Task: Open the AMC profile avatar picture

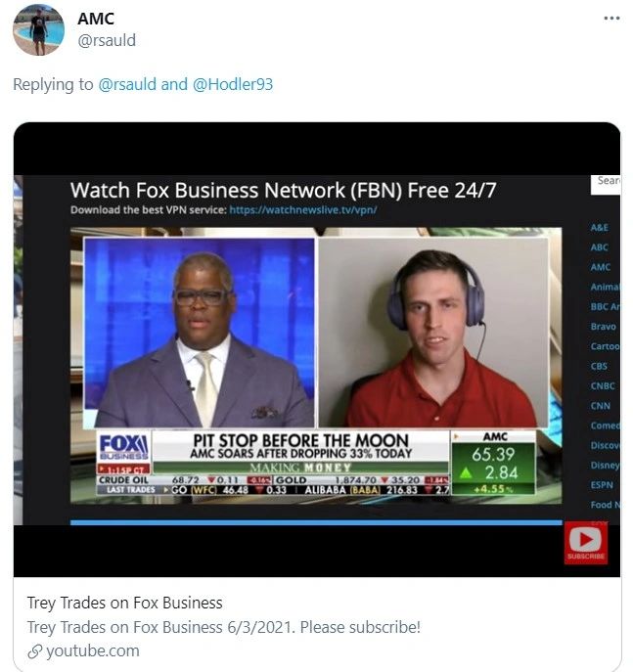Action: [38, 30]
